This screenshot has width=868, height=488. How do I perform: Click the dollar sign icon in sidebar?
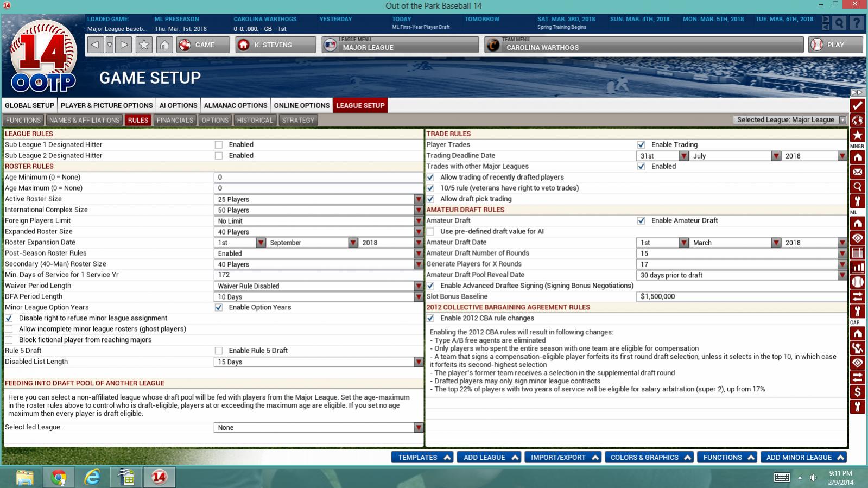click(857, 391)
